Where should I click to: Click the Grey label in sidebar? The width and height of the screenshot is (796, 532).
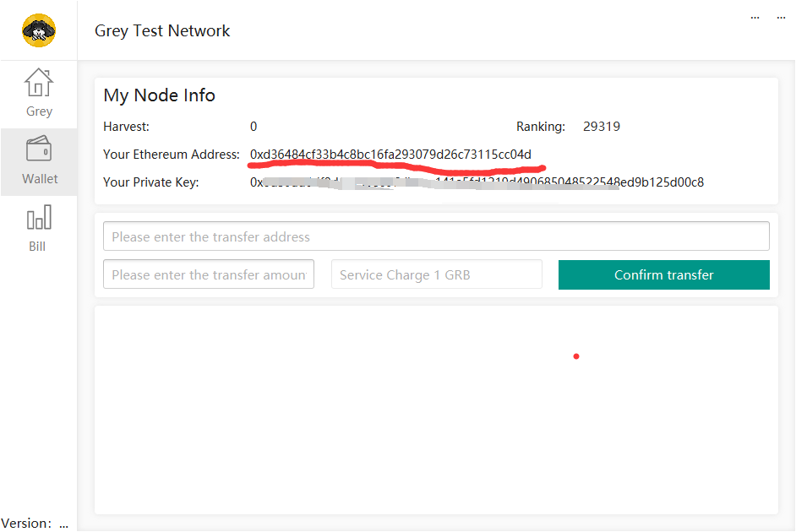[x=39, y=111]
